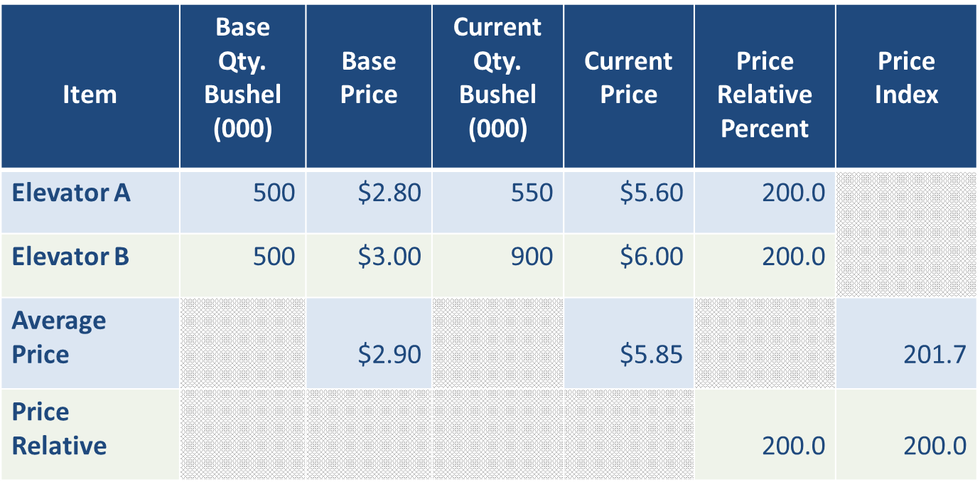The width and height of the screenshot is (980, 482).
Task: Click the Price Index column header
Action: click(906, 78)
